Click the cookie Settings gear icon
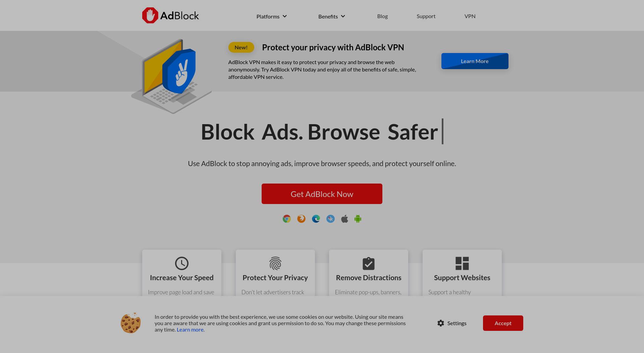 pos(441,323)
